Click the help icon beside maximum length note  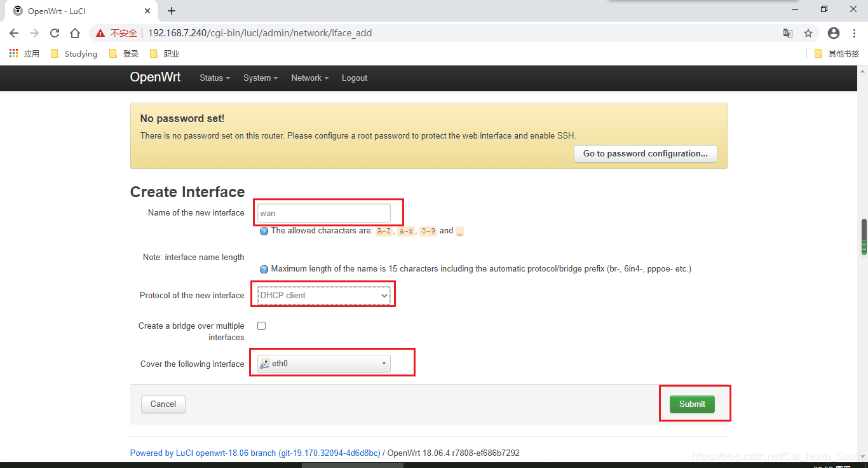[x=264, y=269]
